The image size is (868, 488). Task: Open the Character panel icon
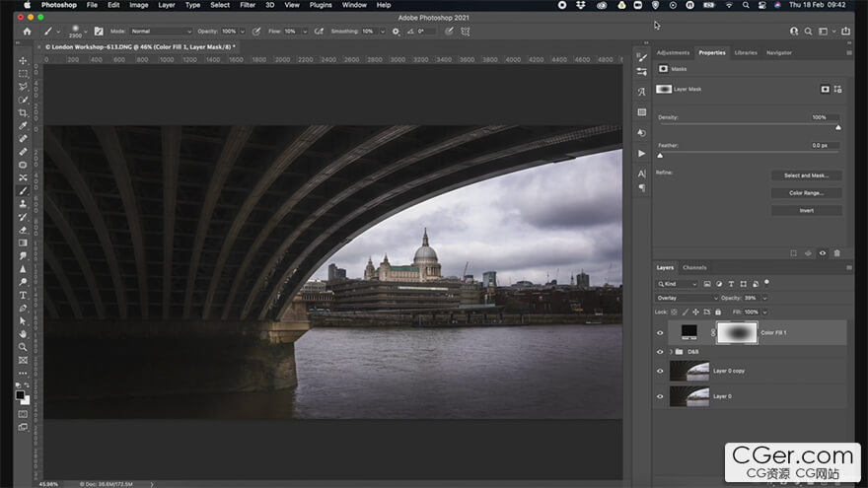(641, 174)
